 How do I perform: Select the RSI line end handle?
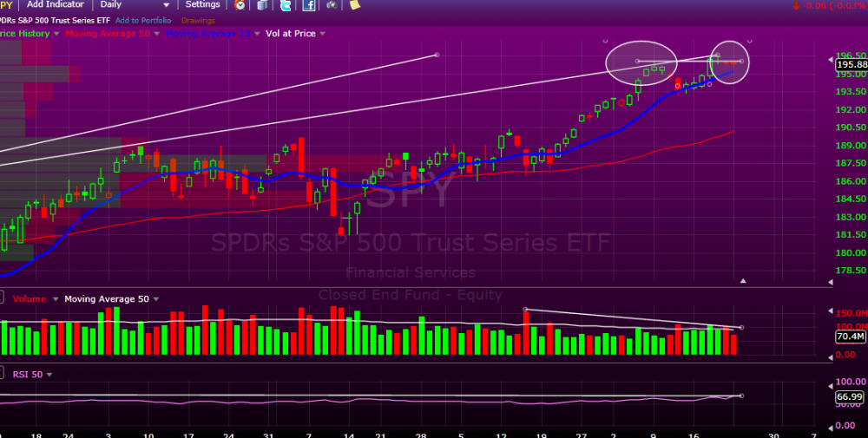click(x=742, y=396)
